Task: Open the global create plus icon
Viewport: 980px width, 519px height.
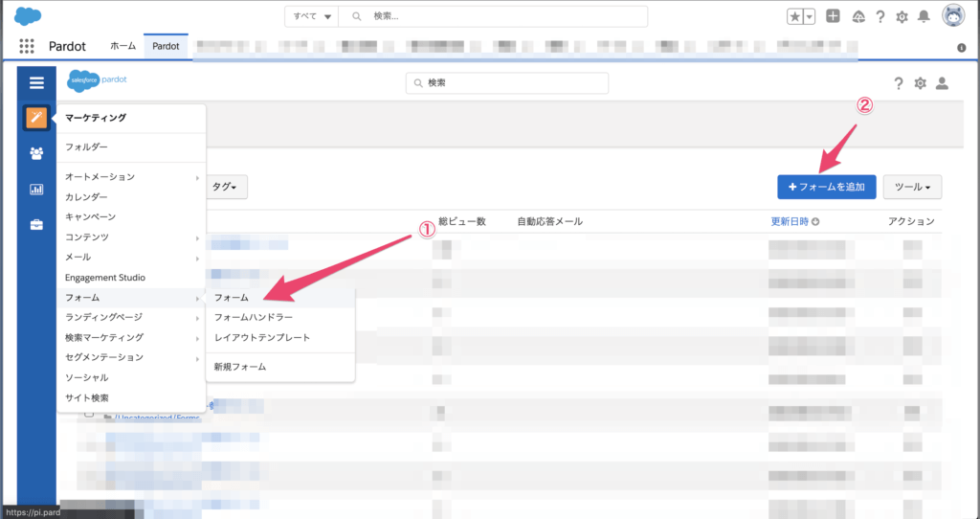Action: tap(833, 16)
